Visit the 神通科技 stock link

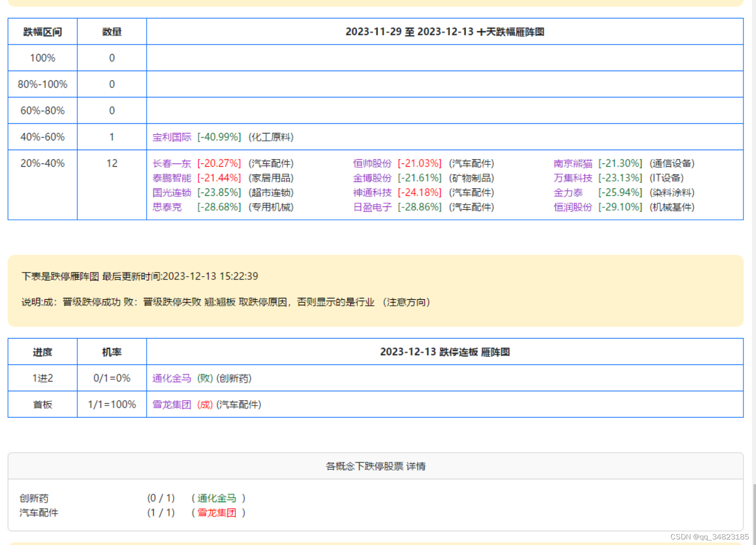click(372, 193)
